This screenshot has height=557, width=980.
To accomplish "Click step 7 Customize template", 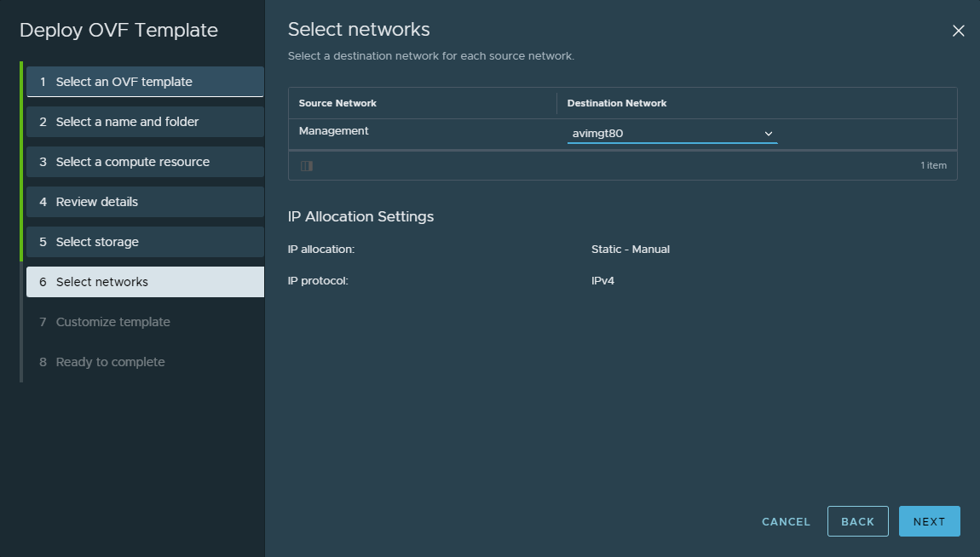I will click(x=113, y=322).
